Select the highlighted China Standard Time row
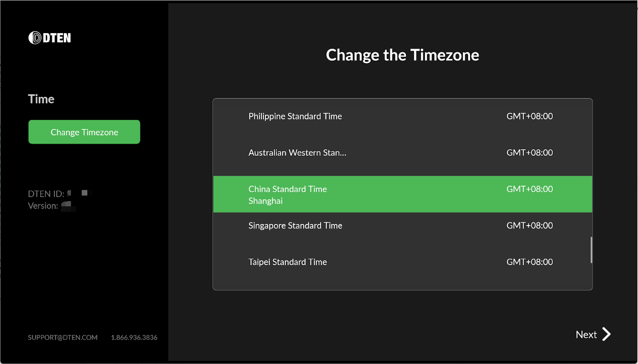The width and height of the screenshot is (638, 364). 403,194
